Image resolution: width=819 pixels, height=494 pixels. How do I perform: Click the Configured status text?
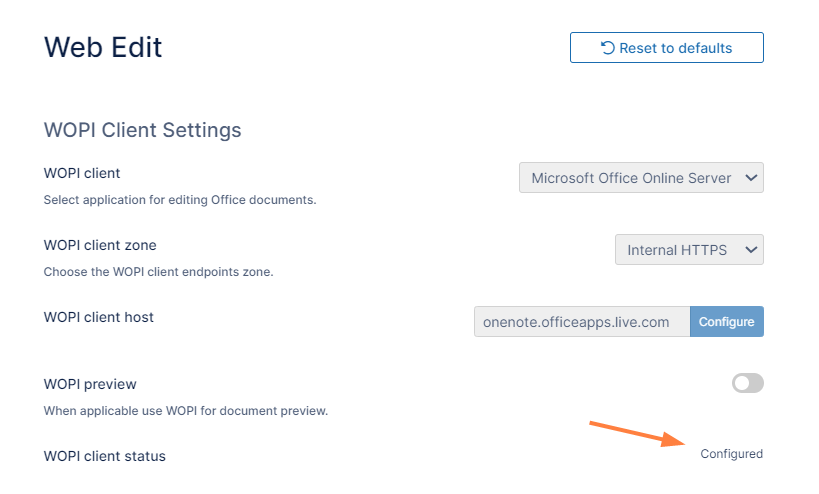pos(731,454)
